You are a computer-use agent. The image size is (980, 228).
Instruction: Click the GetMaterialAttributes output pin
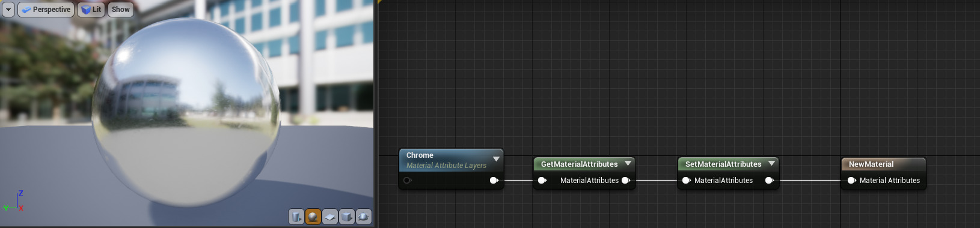[x=626, y=180]
